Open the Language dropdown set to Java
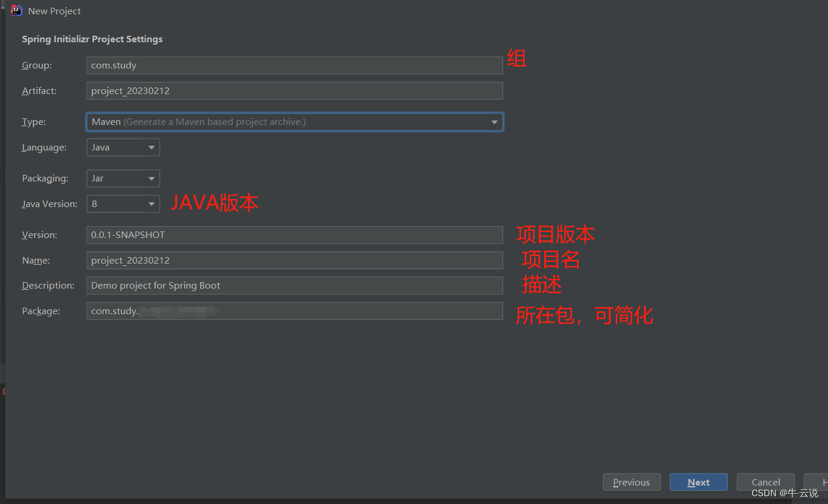 point(123,147)
